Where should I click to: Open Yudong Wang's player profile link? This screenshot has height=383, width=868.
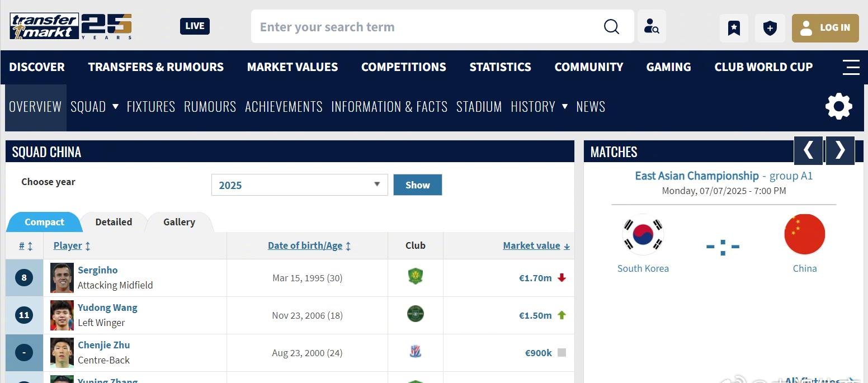pos(107,308)
